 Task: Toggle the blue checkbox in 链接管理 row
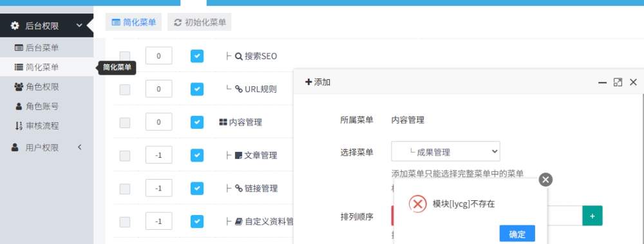197,188
